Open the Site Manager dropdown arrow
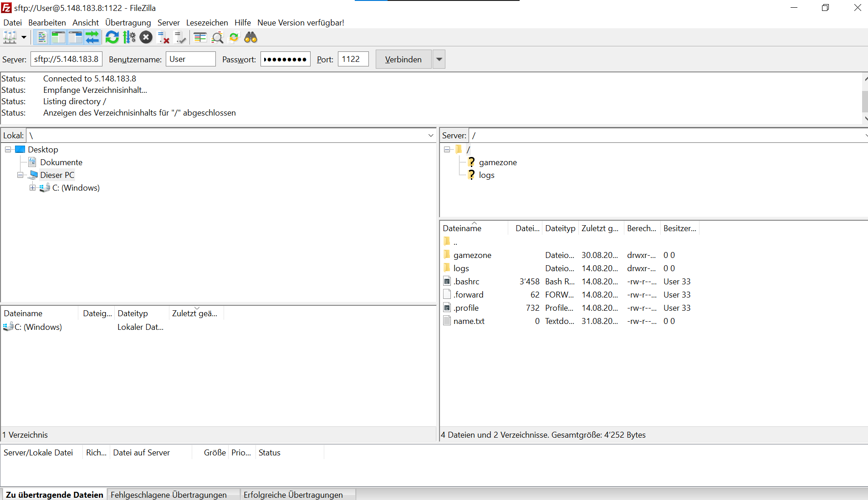Screen dimensions: 868x500 click(x=24, y=37)
